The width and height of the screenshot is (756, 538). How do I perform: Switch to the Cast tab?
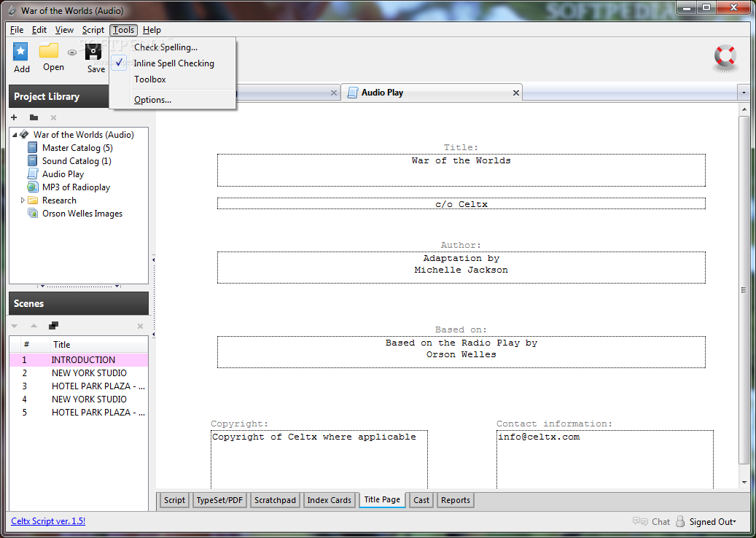pos(421,500)
